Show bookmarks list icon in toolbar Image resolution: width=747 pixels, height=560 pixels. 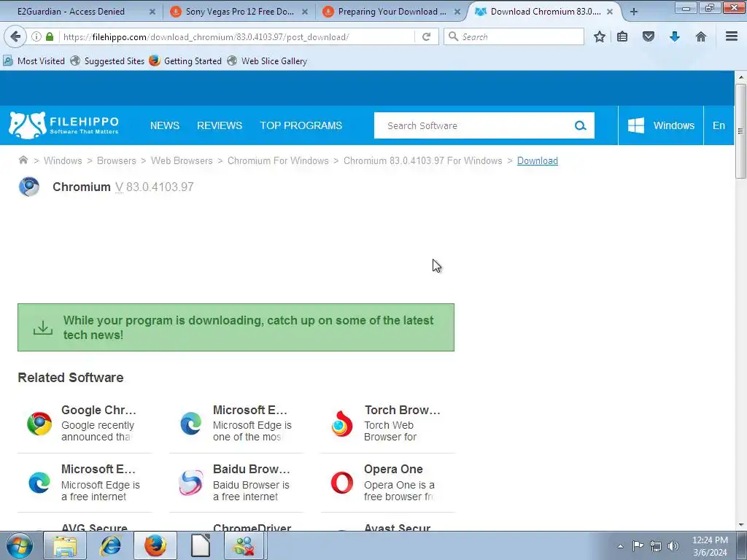pyautogui.click(x=622, y=36)
